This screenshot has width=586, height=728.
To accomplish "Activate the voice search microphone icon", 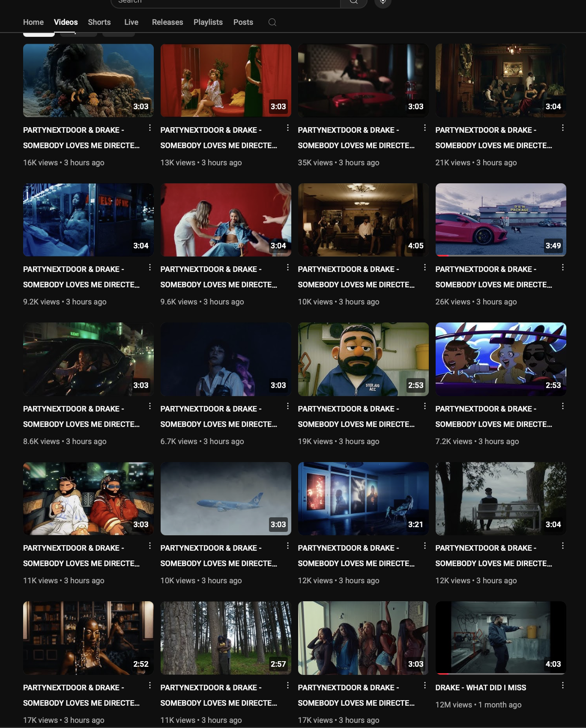I will click(x=383, y=2).
